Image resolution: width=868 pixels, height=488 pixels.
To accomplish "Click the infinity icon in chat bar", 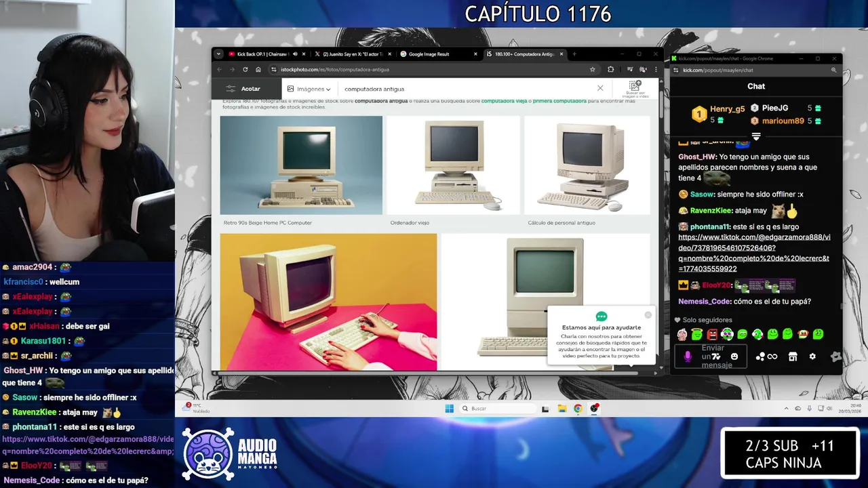I will click(772, 357).
